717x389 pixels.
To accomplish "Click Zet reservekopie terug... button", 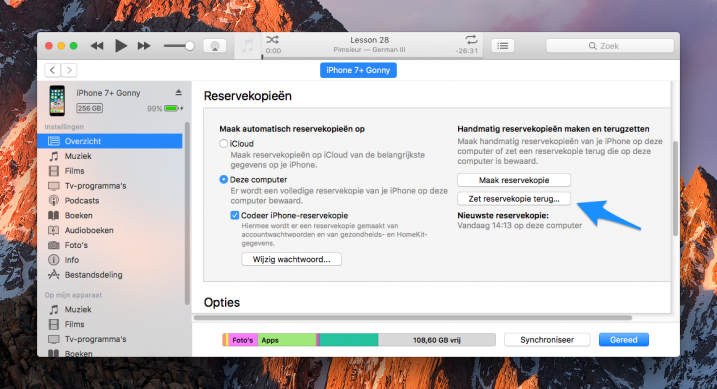I will (514, 199).
